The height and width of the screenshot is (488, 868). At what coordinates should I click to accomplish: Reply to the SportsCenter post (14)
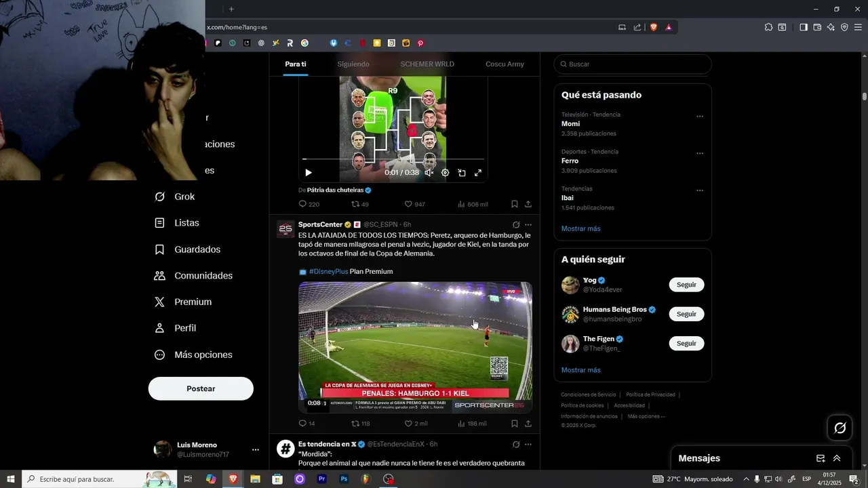pos(307,424)
